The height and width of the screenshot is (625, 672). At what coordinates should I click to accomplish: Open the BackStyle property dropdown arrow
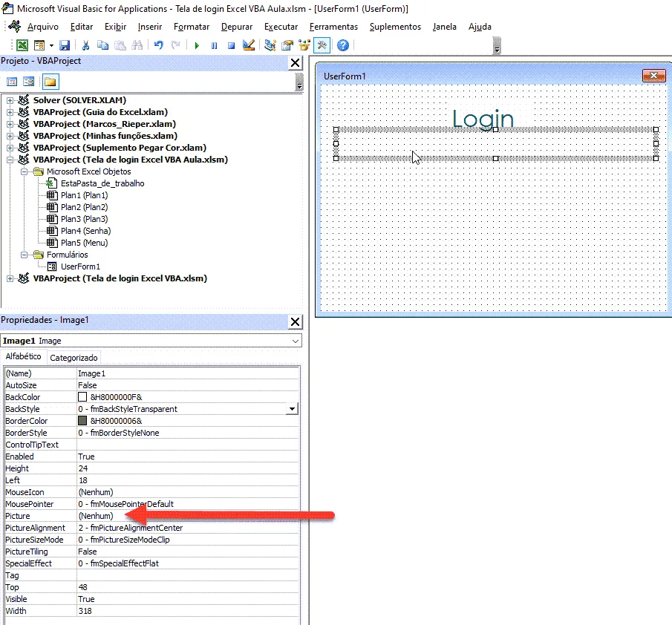click(x=293, y=409)
